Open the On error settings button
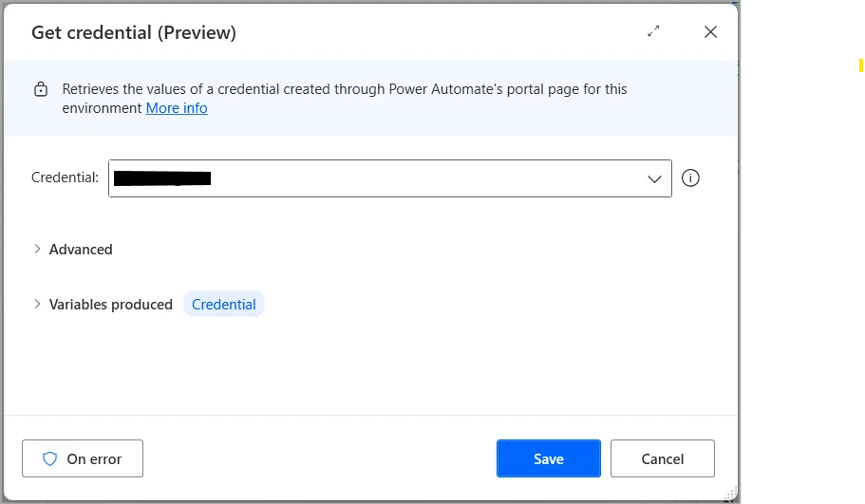865x504 pixels. 83,458
